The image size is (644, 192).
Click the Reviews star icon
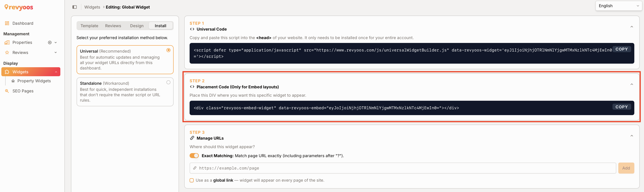coord(7,52)
